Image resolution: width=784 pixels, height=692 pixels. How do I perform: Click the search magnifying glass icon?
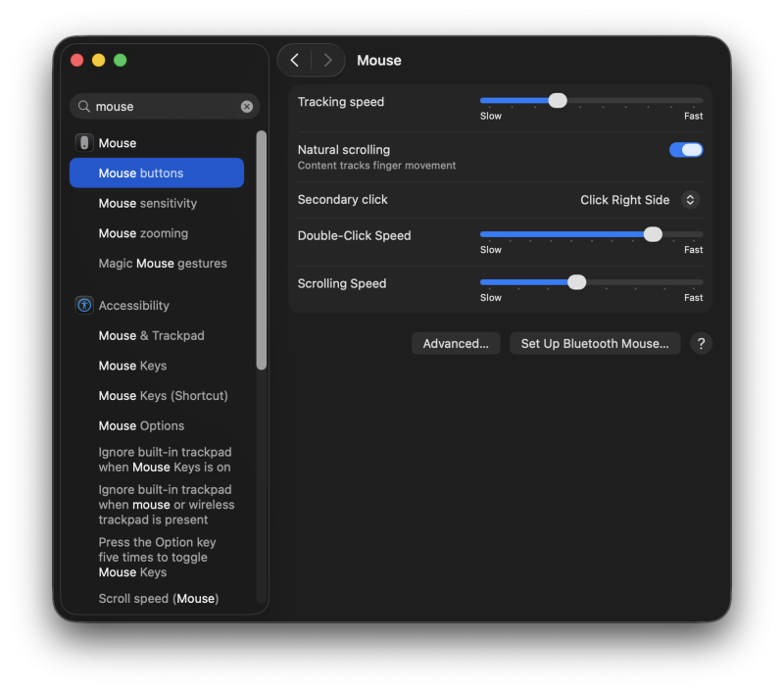(84, 107)
